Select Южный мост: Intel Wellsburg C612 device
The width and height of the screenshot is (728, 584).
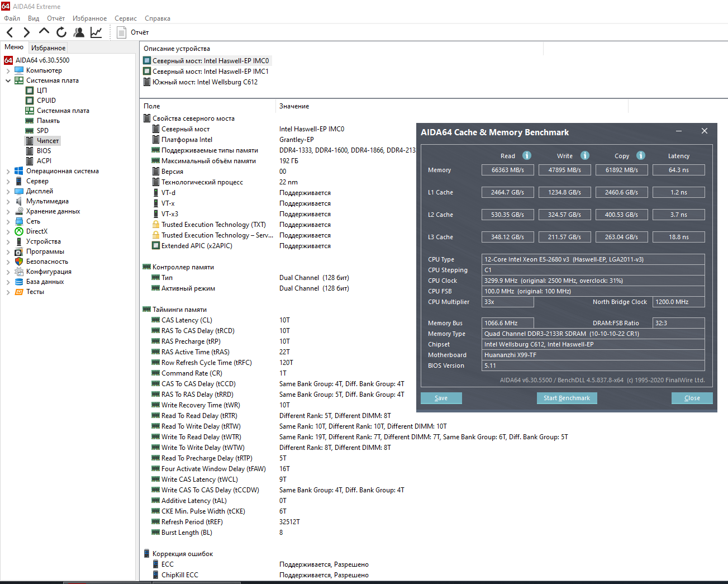205,82
